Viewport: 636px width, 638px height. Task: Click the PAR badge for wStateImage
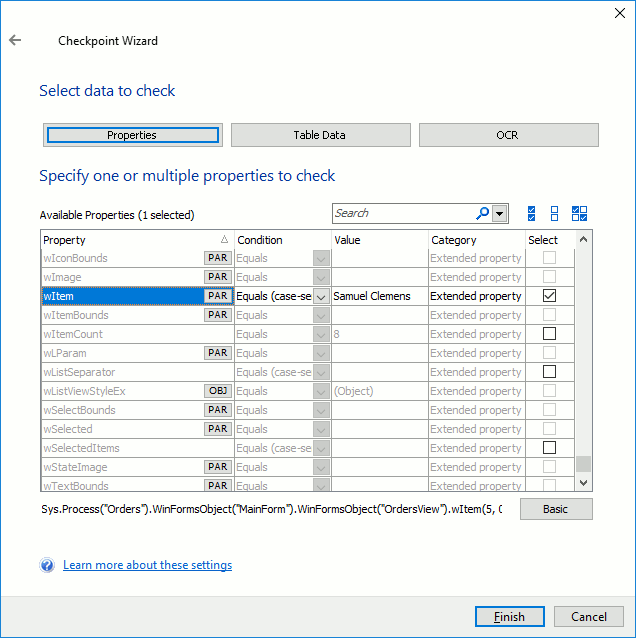pyautogui.click(x=218, y=467)
